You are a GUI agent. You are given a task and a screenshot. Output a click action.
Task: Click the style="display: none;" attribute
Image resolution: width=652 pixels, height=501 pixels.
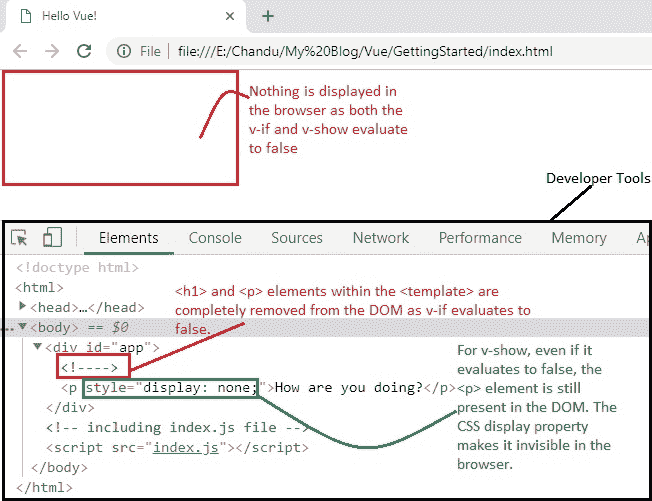point(172,387)
